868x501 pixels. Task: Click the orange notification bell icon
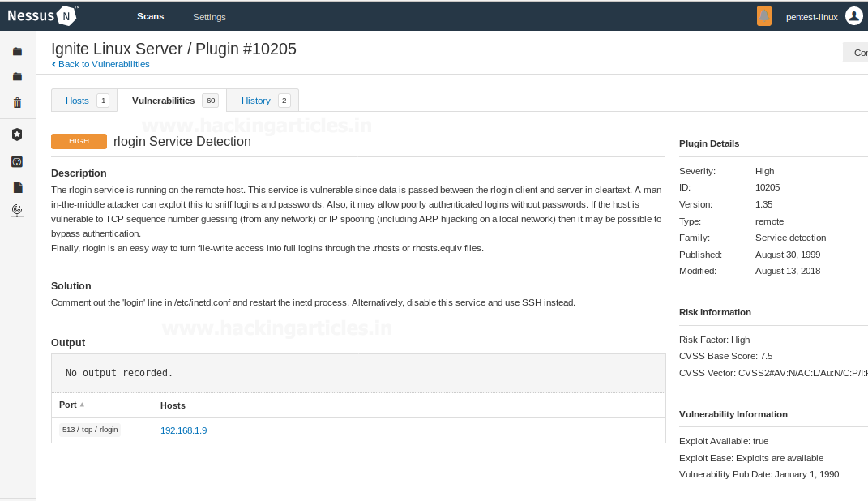[763, 16]
